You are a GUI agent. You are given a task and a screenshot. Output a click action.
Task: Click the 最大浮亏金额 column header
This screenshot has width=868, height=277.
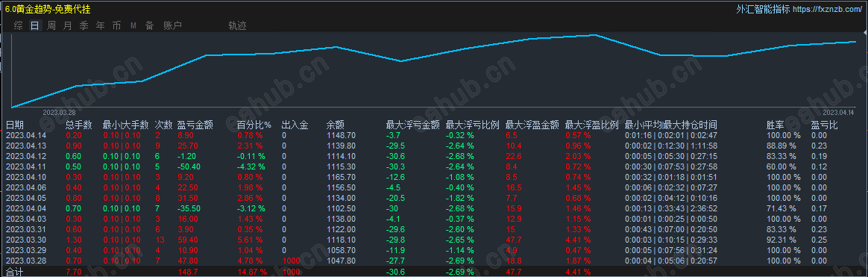(x=412, y=125)
